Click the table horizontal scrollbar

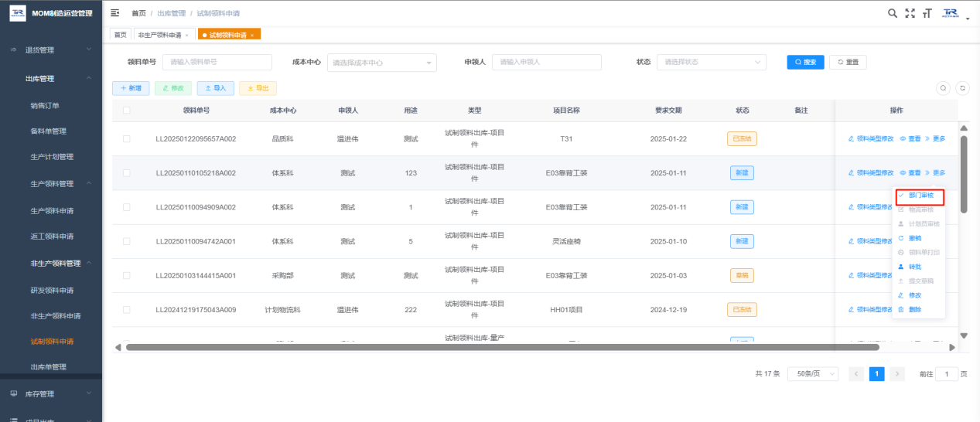point(503,348)
